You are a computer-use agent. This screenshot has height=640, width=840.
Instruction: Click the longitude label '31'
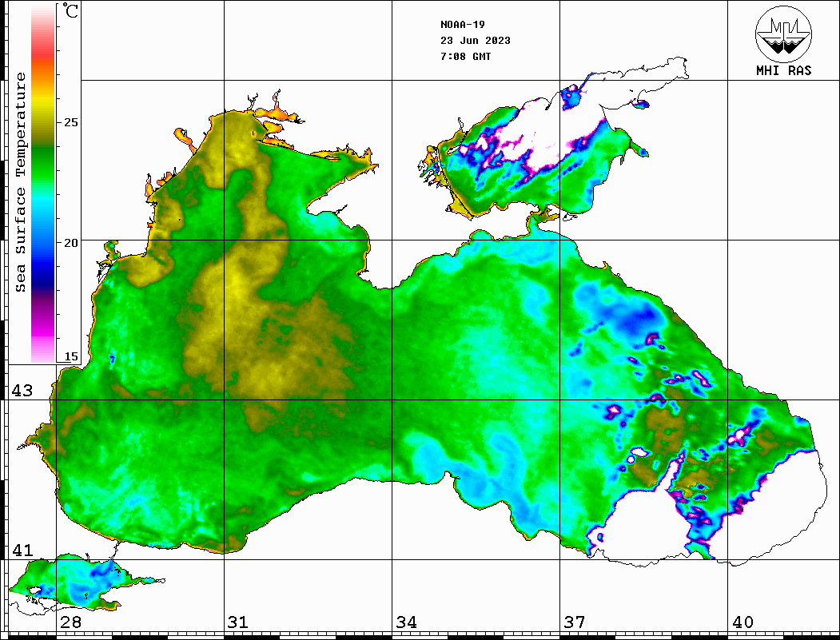[x=238, y=622]
